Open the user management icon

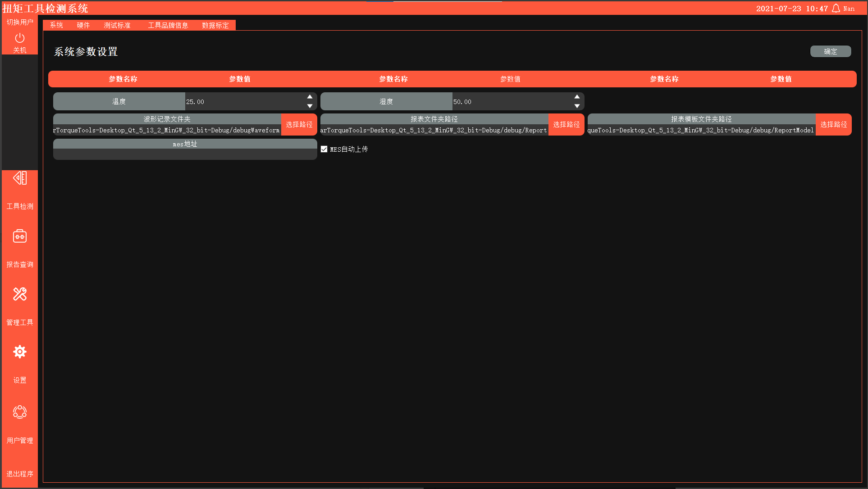20,412
